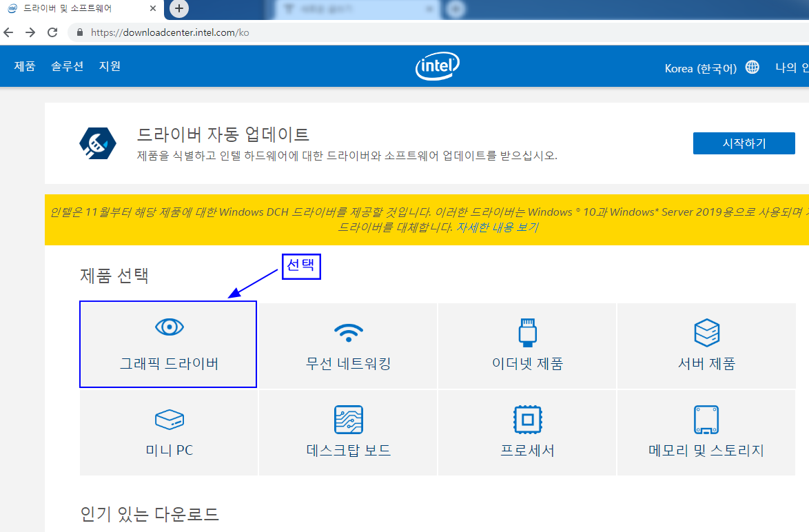Image resolution: width=809 pixels, height=532 pixels.
Task: Select the 데스크탑 보드 label
Action: [349, 450]
